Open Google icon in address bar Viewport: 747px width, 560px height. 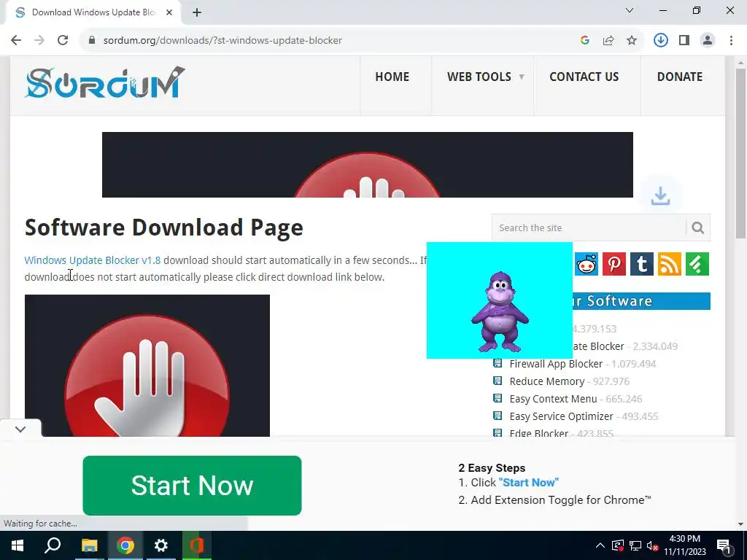(x=585, y=41)
